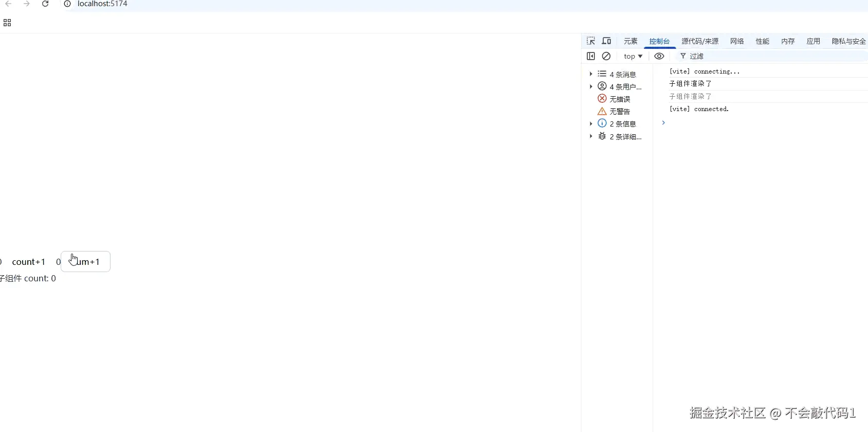The height and width of the screenshot is (432, 868).
Task: Click the browser forward arrow
Action: pos(27,4)
